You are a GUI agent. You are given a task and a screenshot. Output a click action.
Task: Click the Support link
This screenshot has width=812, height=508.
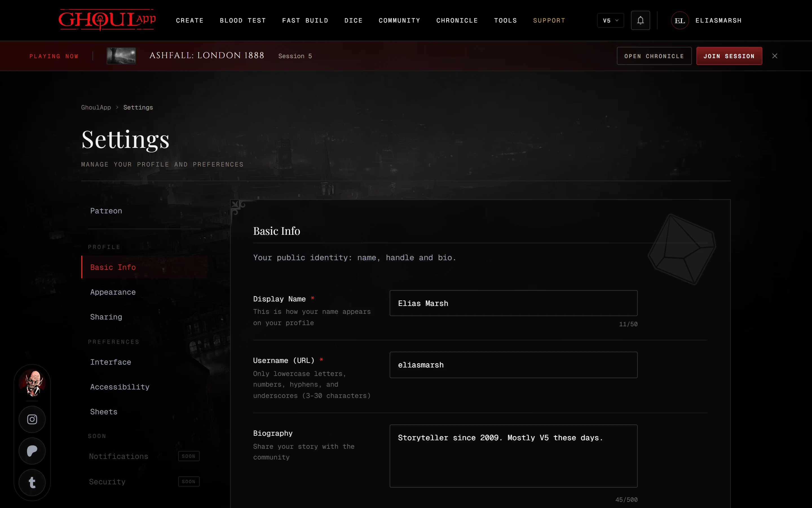[x=549, y=21]
